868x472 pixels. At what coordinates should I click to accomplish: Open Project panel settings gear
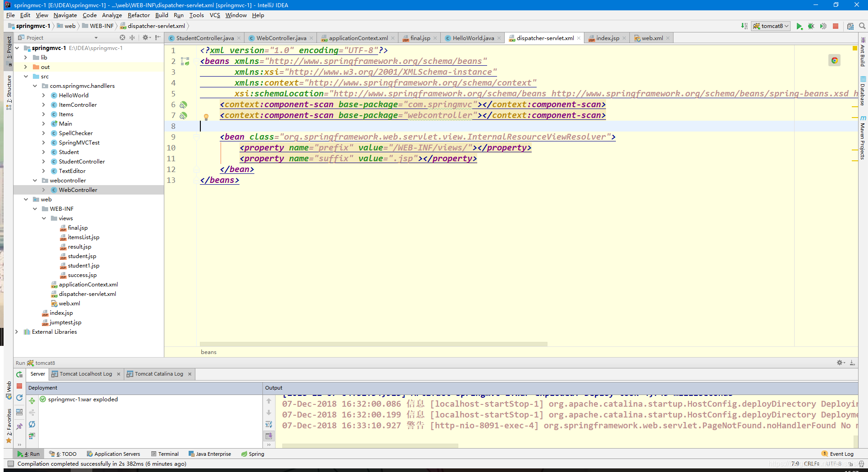[146, 37]
